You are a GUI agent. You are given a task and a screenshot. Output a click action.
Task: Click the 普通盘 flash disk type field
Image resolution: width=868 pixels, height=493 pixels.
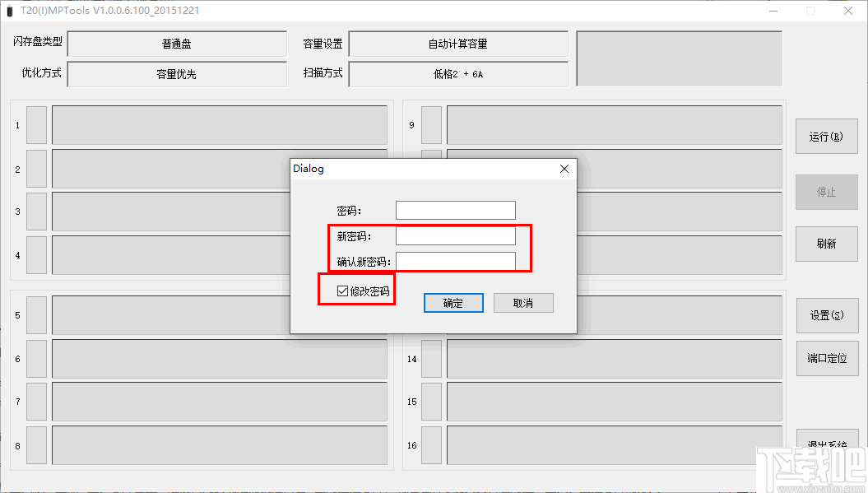177,44
